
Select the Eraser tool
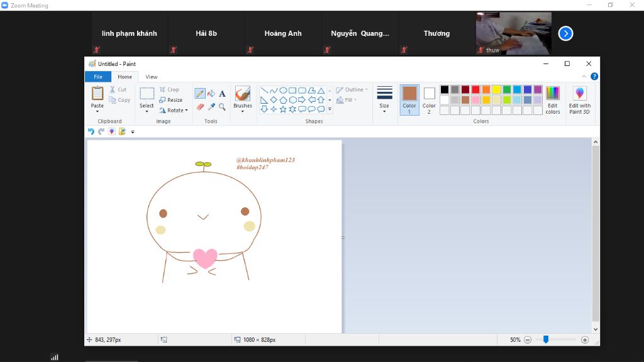[x=200, y=107]
